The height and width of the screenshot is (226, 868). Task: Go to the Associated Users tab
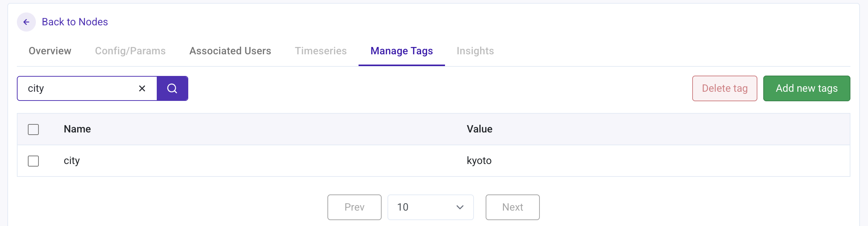tap(230, 51)
